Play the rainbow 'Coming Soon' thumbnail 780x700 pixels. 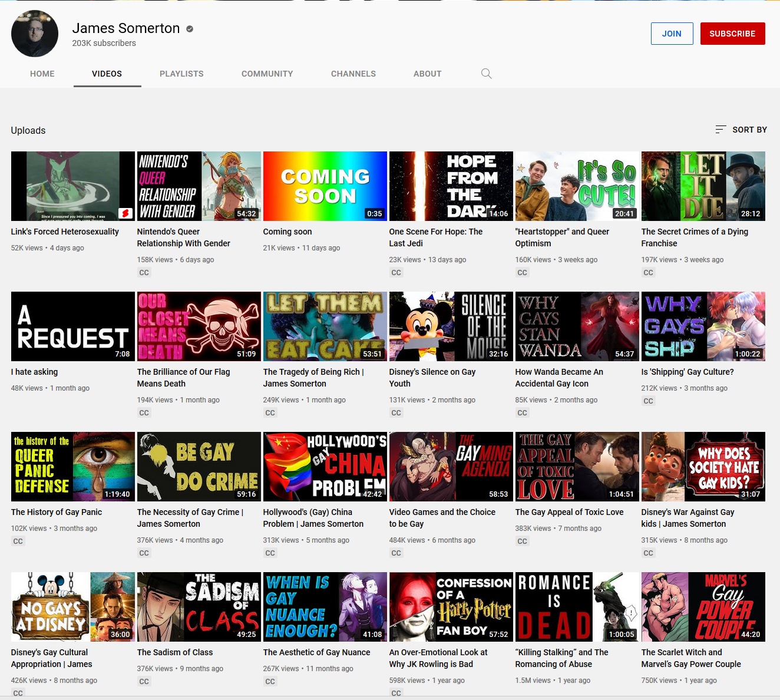[325, 186]
